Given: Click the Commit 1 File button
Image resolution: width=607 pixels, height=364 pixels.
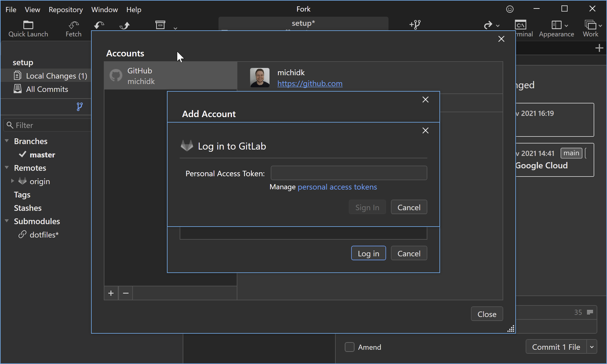Looking at the screenshot, I should tap(556, 347).
